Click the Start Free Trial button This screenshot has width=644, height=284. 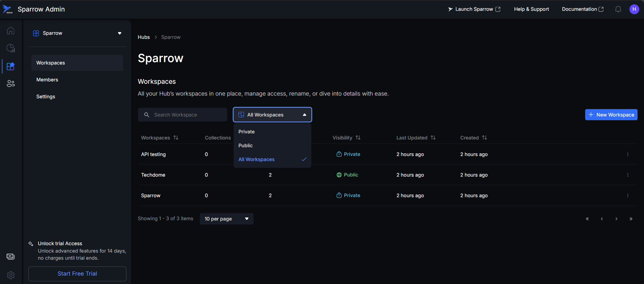click(77, 274)
